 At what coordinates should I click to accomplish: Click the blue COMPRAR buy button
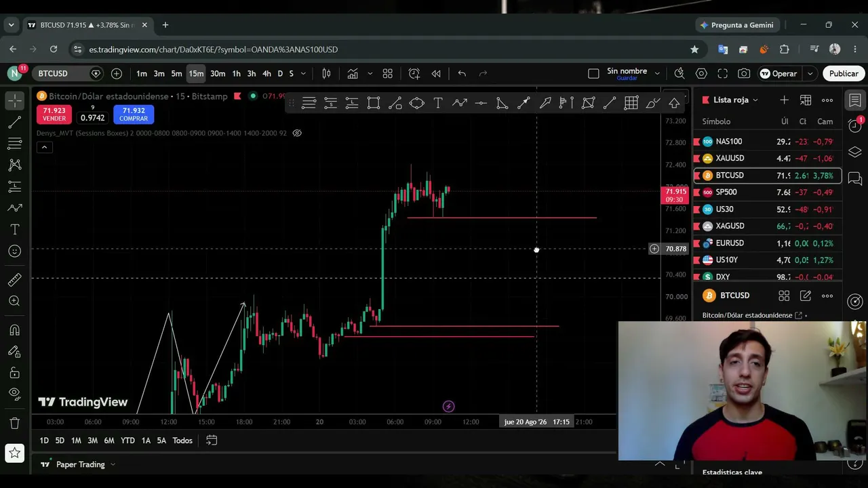click(x=134, y=115)
